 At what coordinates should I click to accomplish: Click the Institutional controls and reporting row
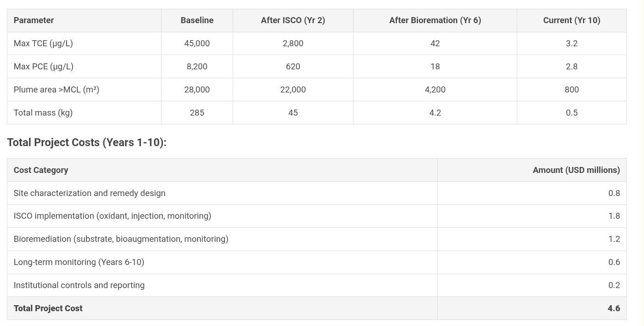[x=79, y=285]
